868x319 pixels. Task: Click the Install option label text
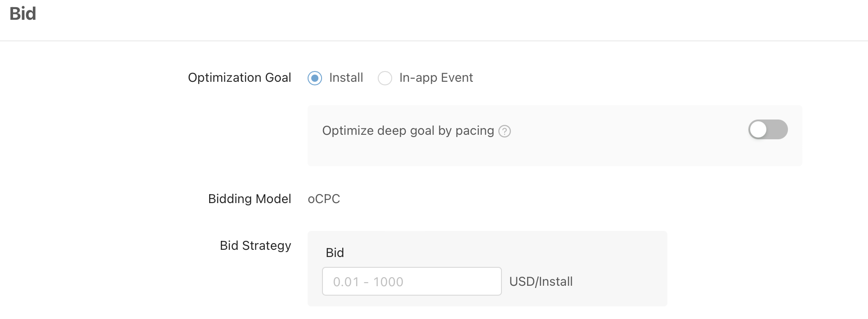[x=346, y=78]
